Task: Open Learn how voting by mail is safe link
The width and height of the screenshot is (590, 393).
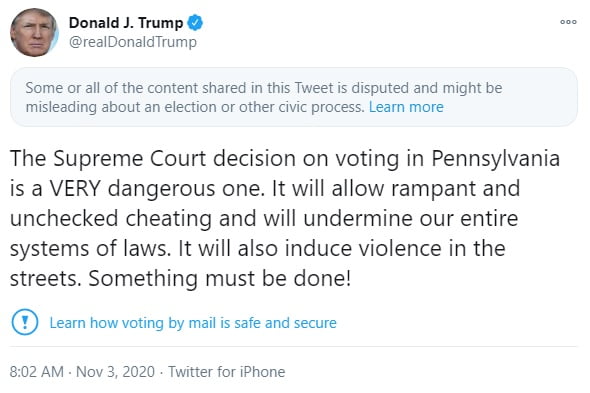Action: 193,323
